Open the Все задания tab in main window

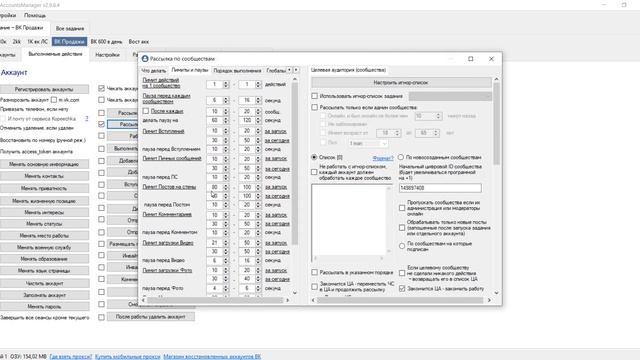coord(70,29)
